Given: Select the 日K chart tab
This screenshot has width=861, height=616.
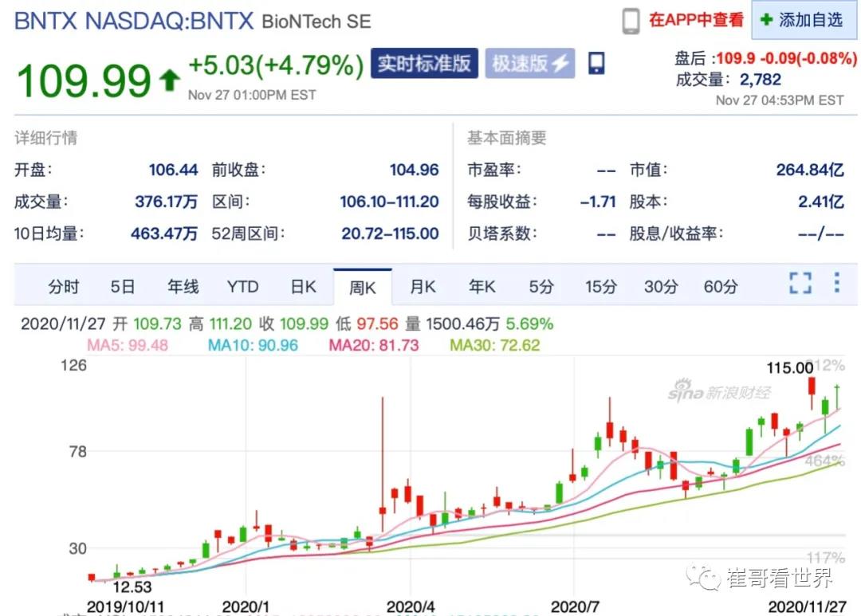Looking at the screenshot, I should [303, 287].
